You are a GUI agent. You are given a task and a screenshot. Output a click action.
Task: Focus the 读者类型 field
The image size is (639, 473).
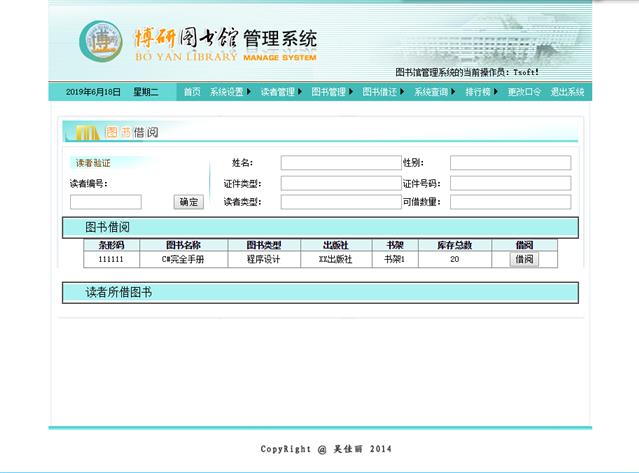click(x=340, y=202)
